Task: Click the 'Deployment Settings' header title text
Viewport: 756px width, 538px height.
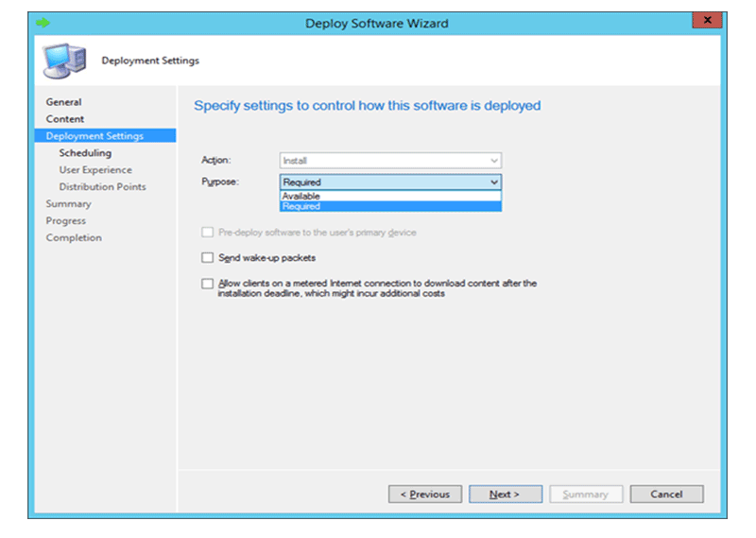Action: pos(150,61)
